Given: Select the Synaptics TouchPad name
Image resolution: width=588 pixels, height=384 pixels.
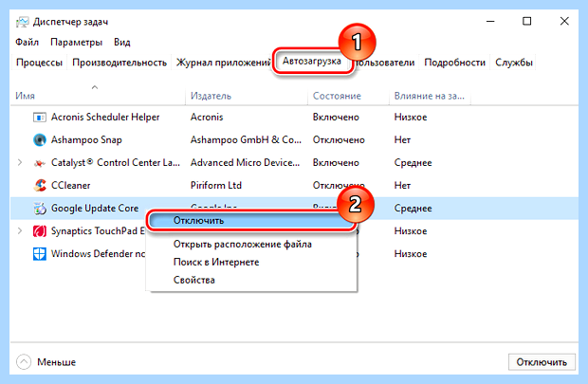Looking at the screenshot, I should click(98, 231).
